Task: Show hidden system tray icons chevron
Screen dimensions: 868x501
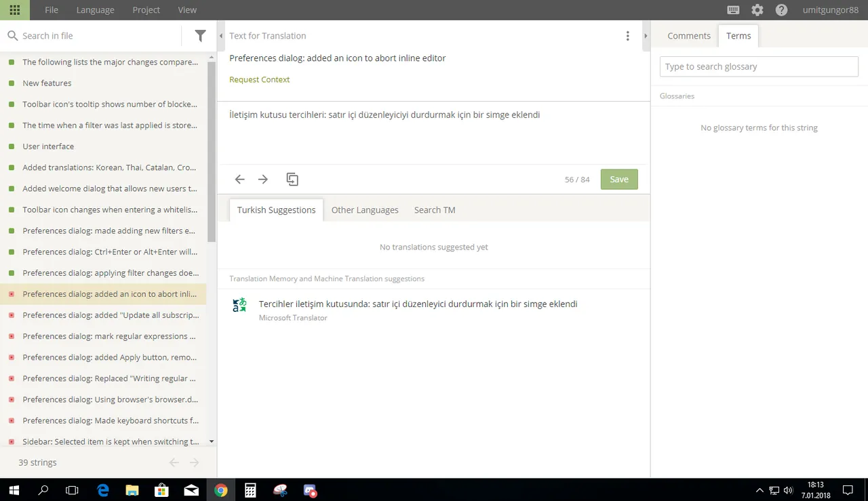Action: click(759, 490)
